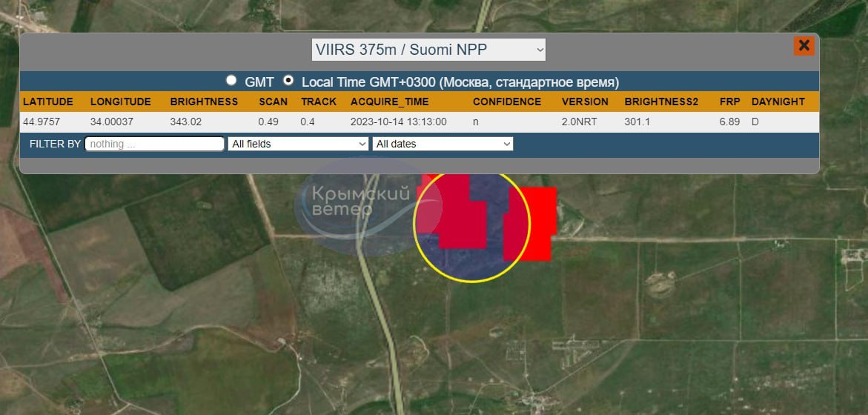The image size is (868, 415).
Task: Sort by the ACQUIRE_TIME column header
Action: click(390, 102)
